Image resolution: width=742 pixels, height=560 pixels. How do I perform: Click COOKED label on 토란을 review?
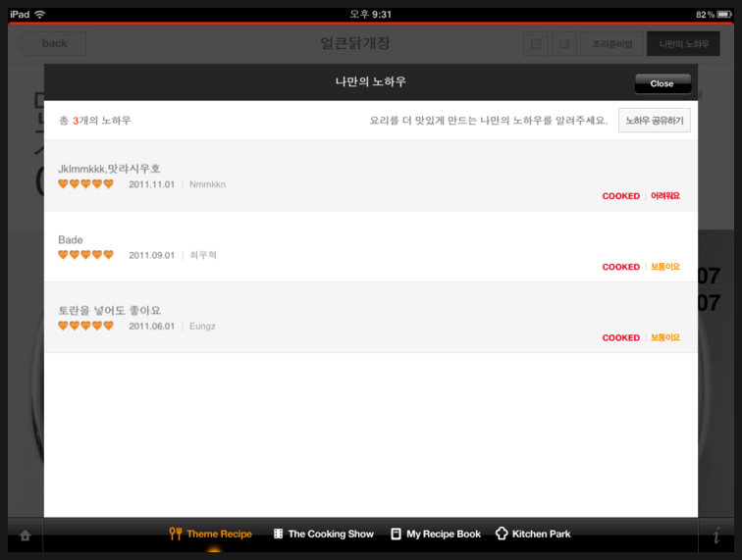[621, 338]
